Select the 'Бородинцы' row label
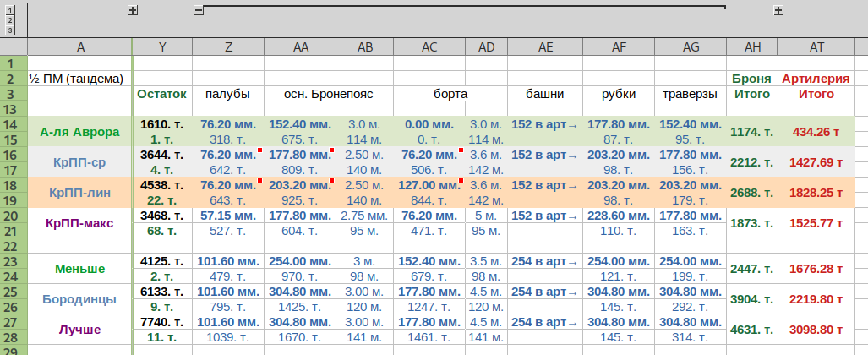Screen dimensions: 868x355 coord(79,299)
